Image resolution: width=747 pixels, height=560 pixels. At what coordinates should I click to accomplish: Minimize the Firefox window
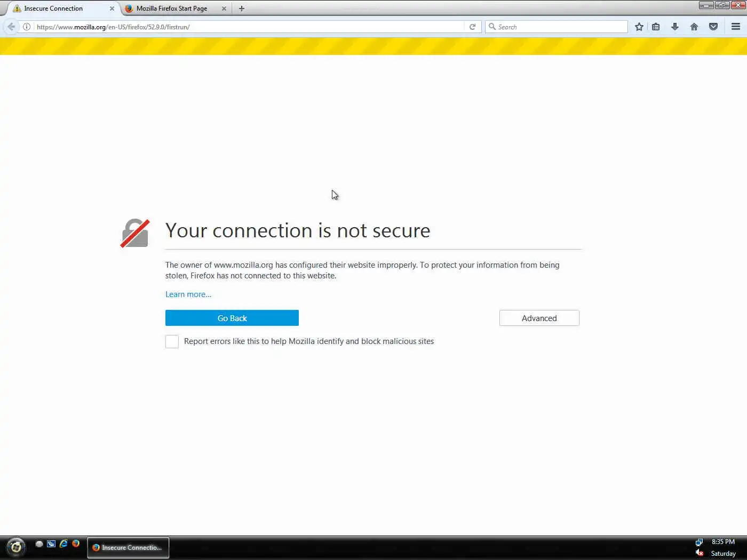point(706,5)
